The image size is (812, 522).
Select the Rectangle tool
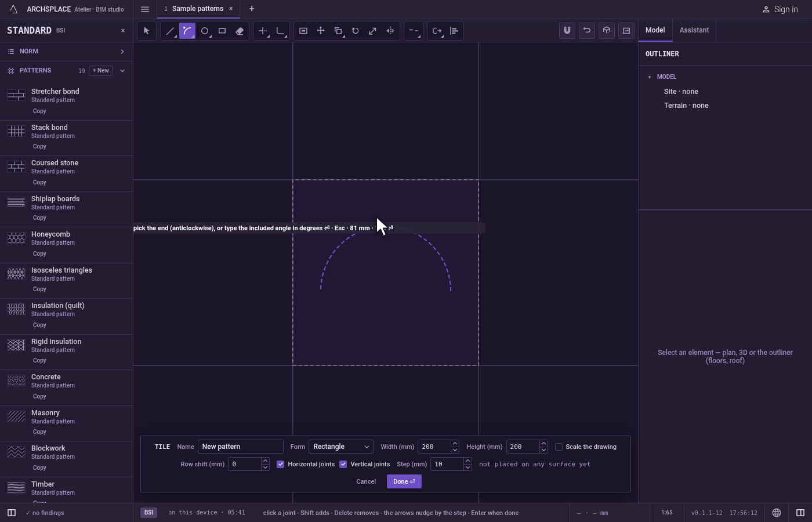pyautogui.click(x=222, y=31)
